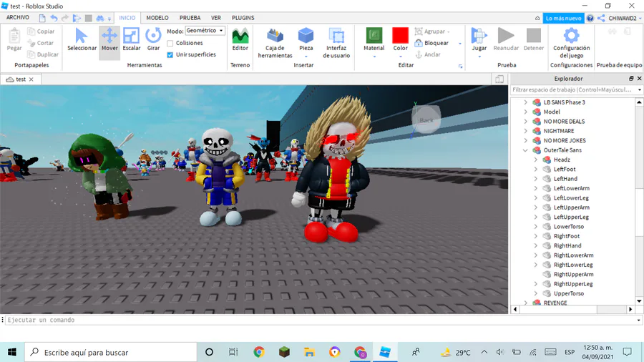Click the new file icon in quick toolbar
This screenshot has width=644, height=362.
click(x=42, y=18)
